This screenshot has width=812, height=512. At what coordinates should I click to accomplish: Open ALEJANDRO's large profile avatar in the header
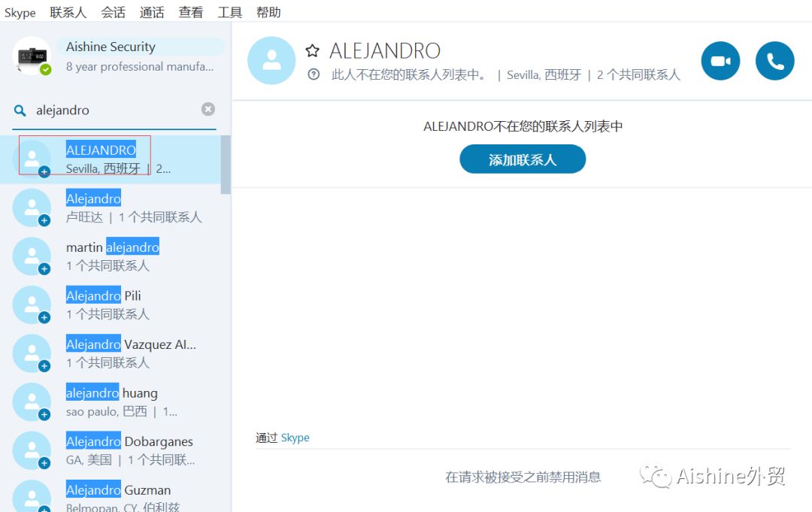tap(271, 61)
